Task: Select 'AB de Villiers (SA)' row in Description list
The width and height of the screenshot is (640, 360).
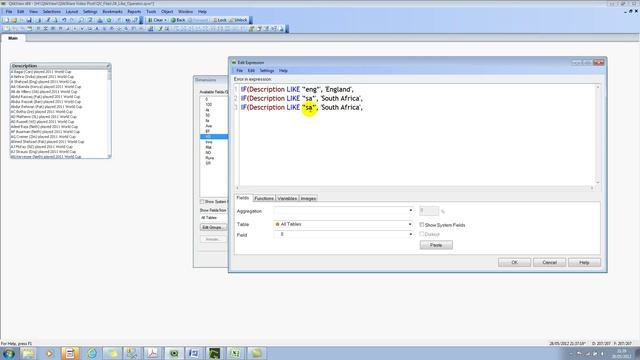Action: 59,92
